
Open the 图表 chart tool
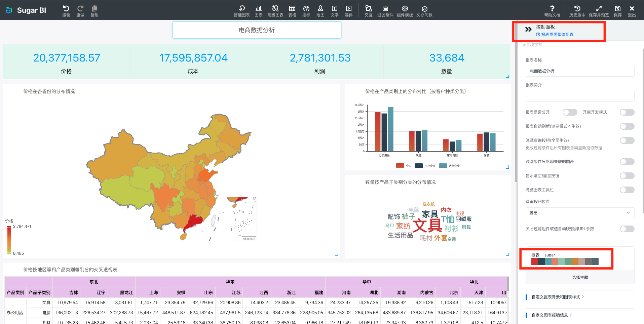(x=259, y=11)
